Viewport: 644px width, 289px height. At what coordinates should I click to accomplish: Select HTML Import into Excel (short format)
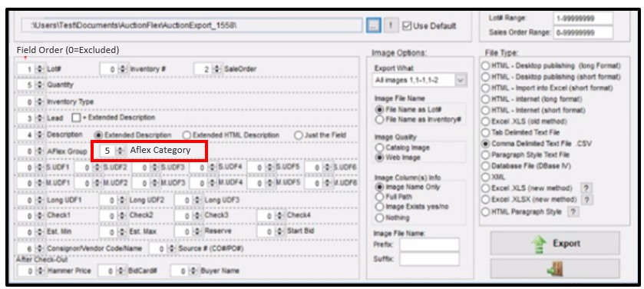tap(486, 88)
